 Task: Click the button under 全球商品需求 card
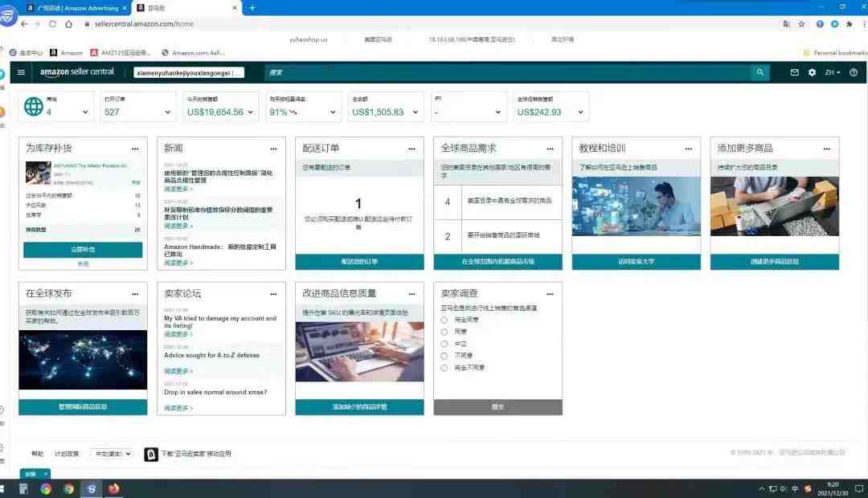(497, 262)
